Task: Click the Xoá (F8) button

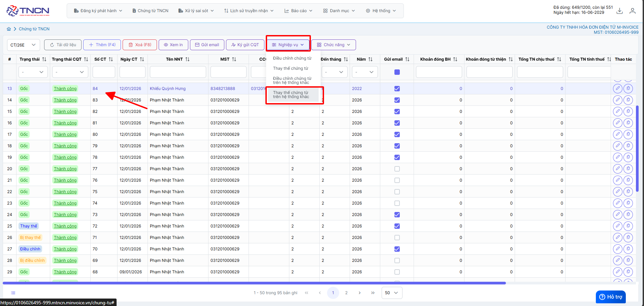Action: click(x=140, y=45)
